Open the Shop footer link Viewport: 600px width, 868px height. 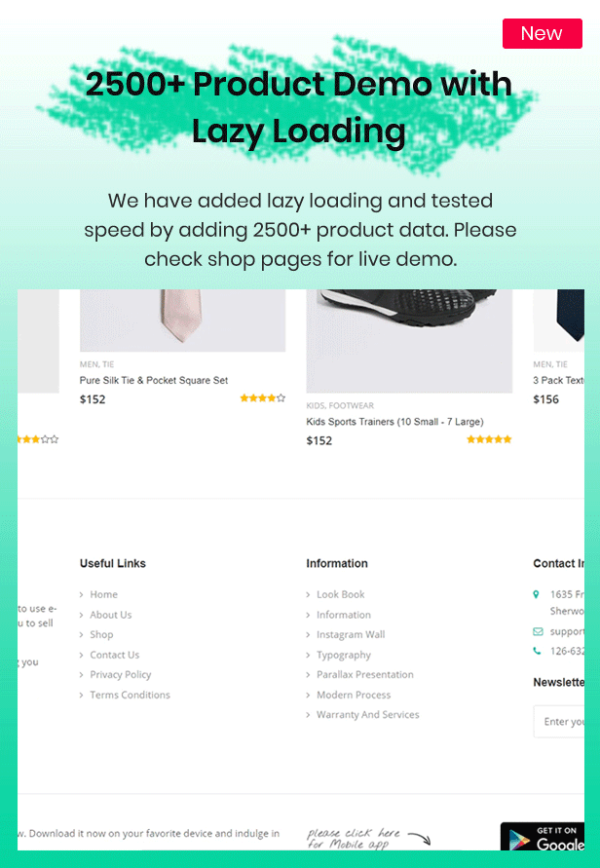tap(101, 634)
